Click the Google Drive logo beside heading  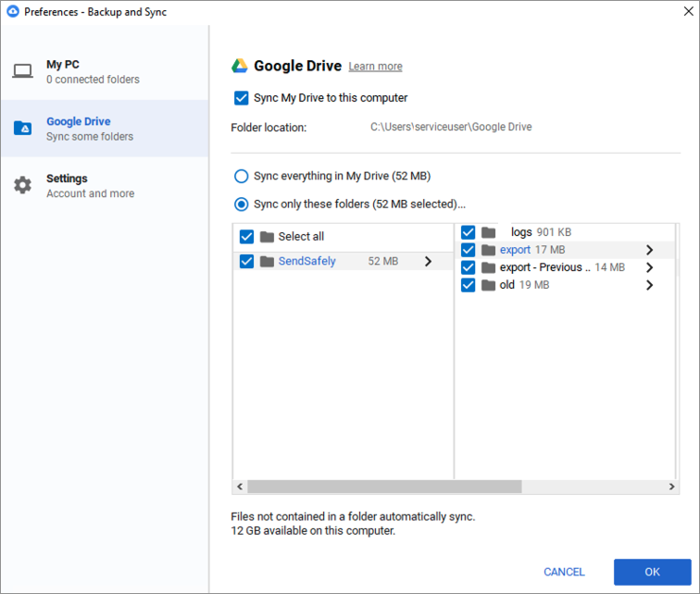(x=240, y=66)
